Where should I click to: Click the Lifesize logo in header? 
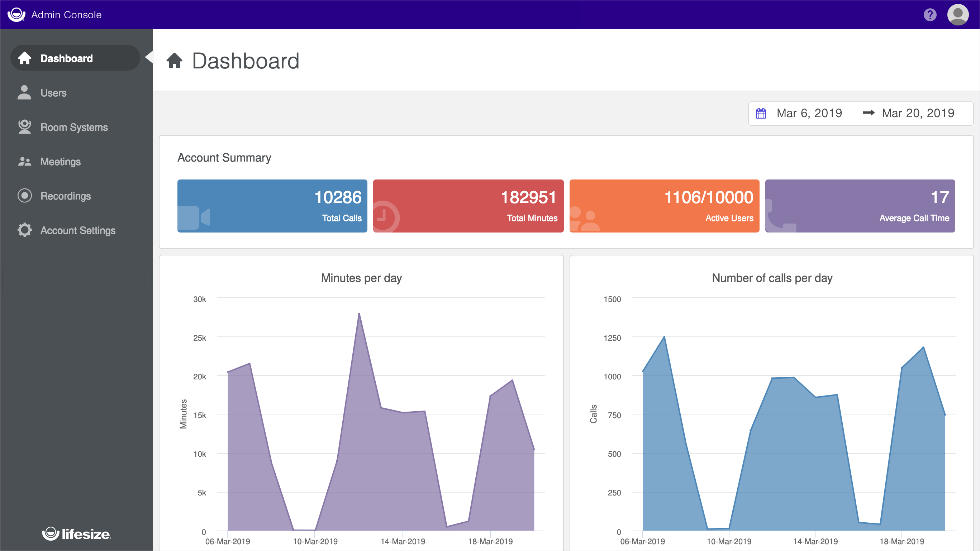(x=16, y=15)
